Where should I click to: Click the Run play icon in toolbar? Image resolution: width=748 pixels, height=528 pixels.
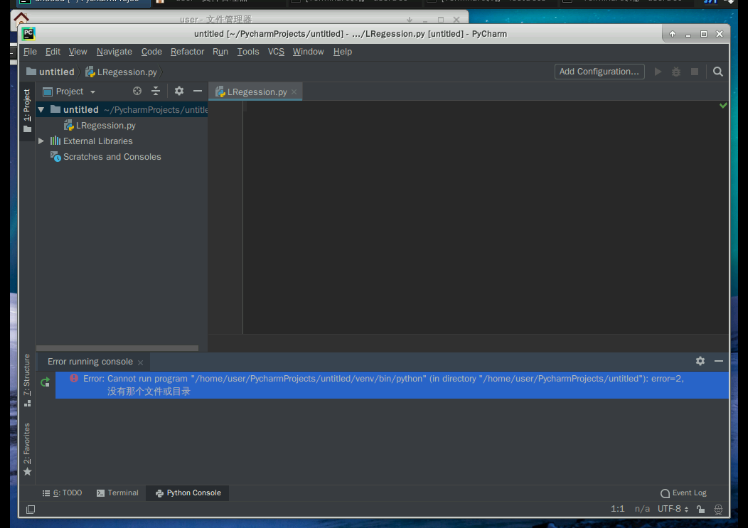(x=658, y=72)
